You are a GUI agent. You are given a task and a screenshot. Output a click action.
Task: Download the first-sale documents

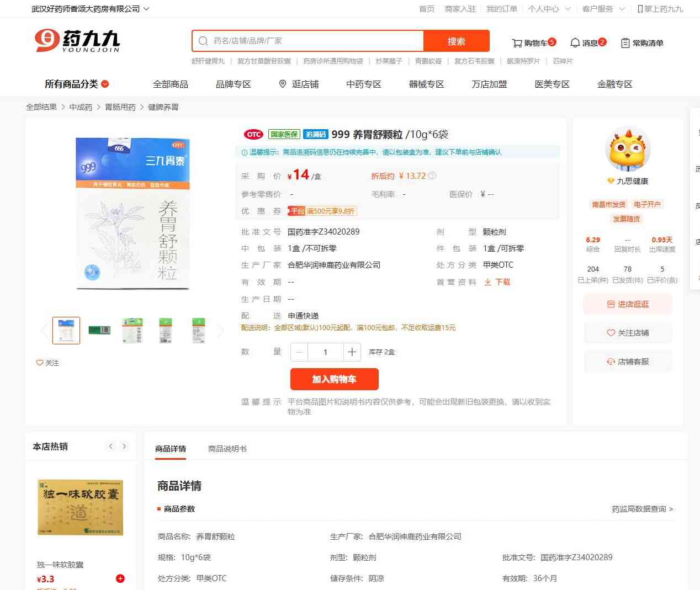[x=497, y=282]
